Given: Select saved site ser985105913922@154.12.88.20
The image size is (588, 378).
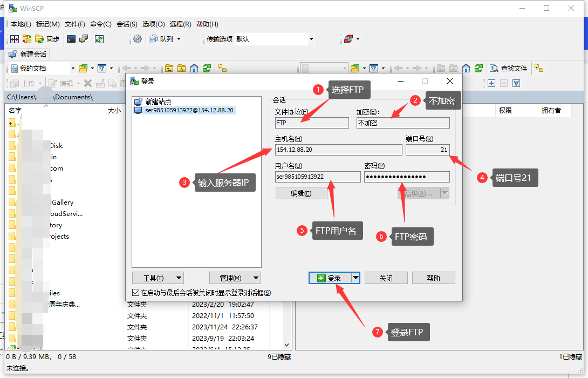Looking at the screenshot, I should (184, 110).
